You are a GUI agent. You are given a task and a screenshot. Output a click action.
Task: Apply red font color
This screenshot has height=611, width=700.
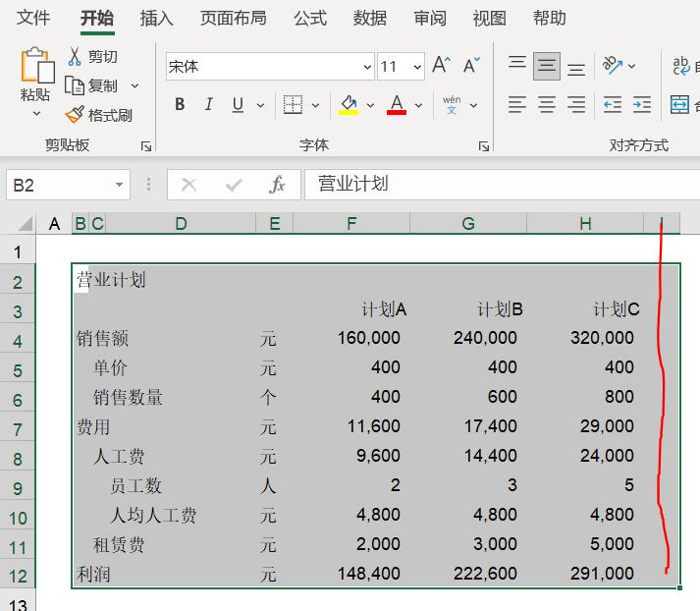point(397,105)
